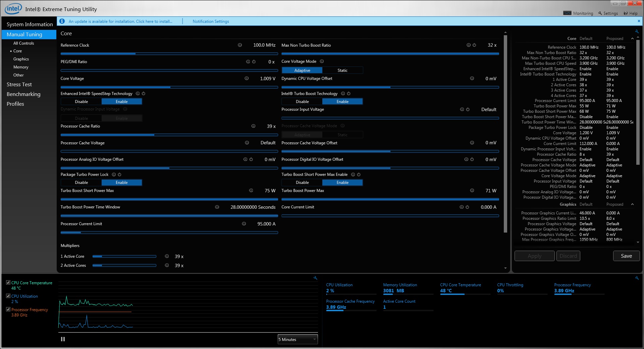Uncheck Processor Frequency graph checkbox

click(x=8, y=309)
